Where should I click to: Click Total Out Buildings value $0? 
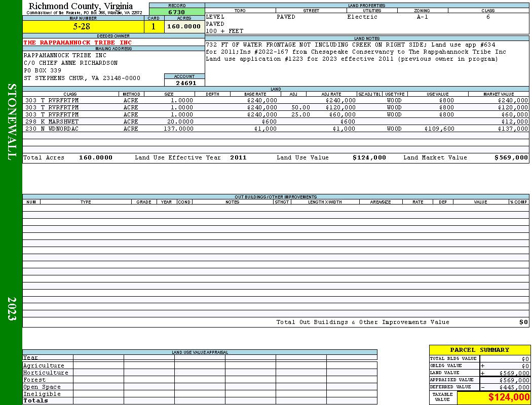point(523,322)
